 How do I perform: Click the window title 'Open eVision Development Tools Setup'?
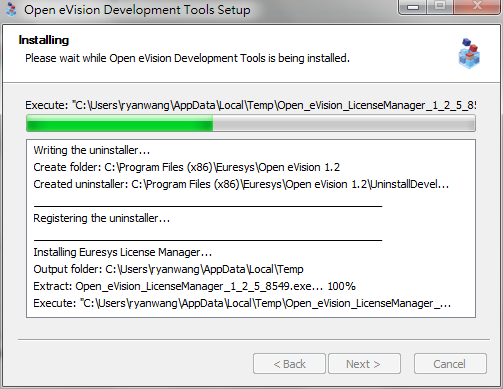click(x=137, y=10)
